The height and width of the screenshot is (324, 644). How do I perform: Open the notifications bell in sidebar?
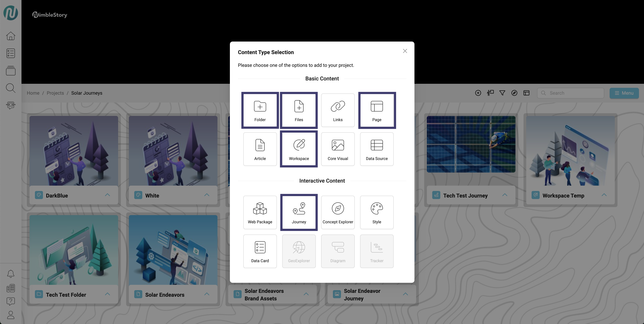11,274
